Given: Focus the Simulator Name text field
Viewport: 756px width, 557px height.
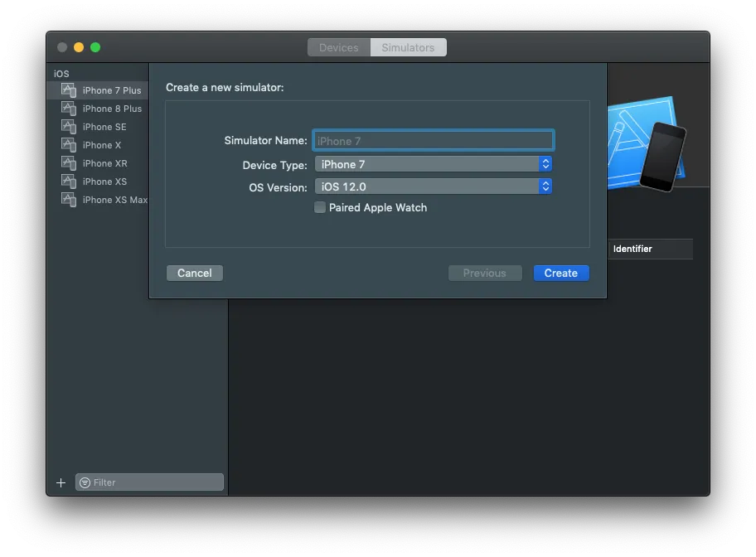Looking at the screenshot, I should coord(433,140).
